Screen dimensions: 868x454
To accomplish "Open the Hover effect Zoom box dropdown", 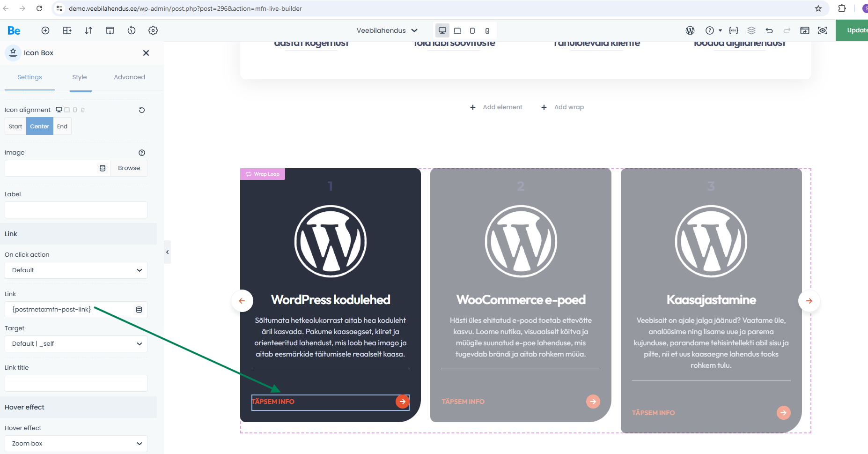I will click(76, 444).
